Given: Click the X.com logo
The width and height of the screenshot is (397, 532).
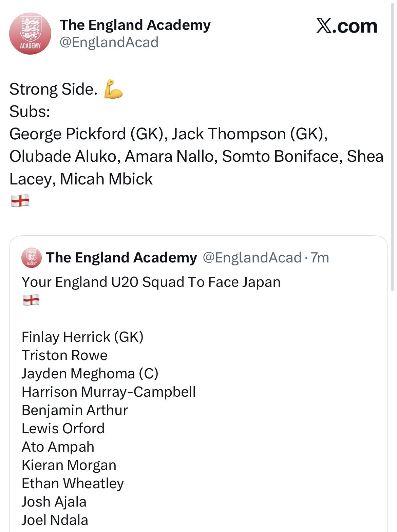Looking at the screenshot, I should (x=346, y=26).
